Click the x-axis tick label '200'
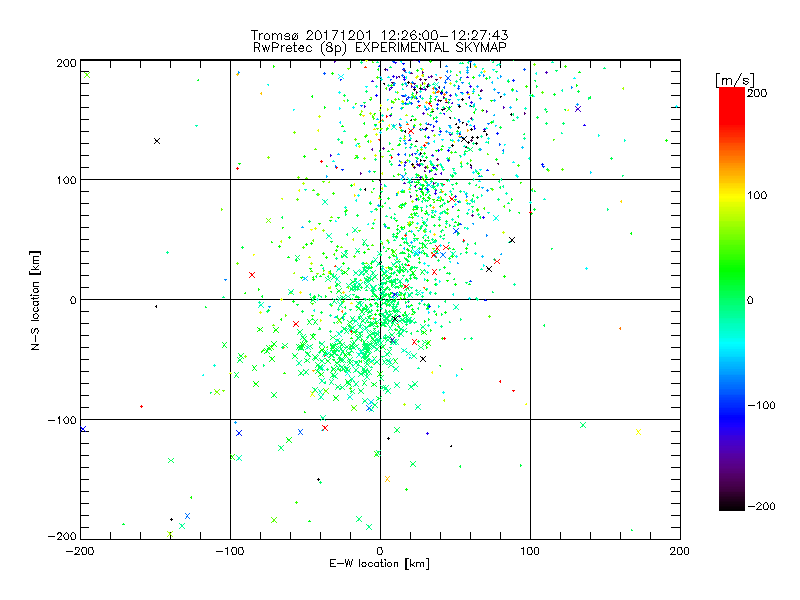The image size is (800, 600). click(x=680, y=551)
